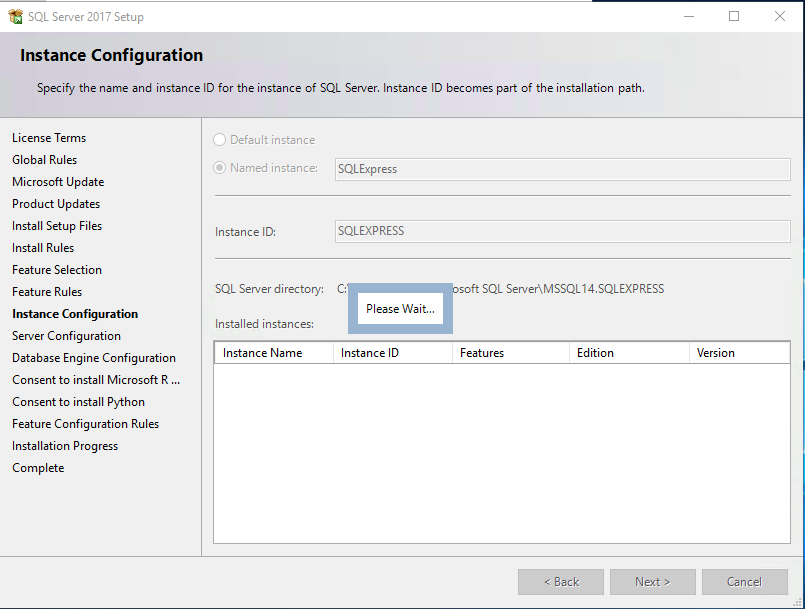Go to the Complete step

[38, 468]
